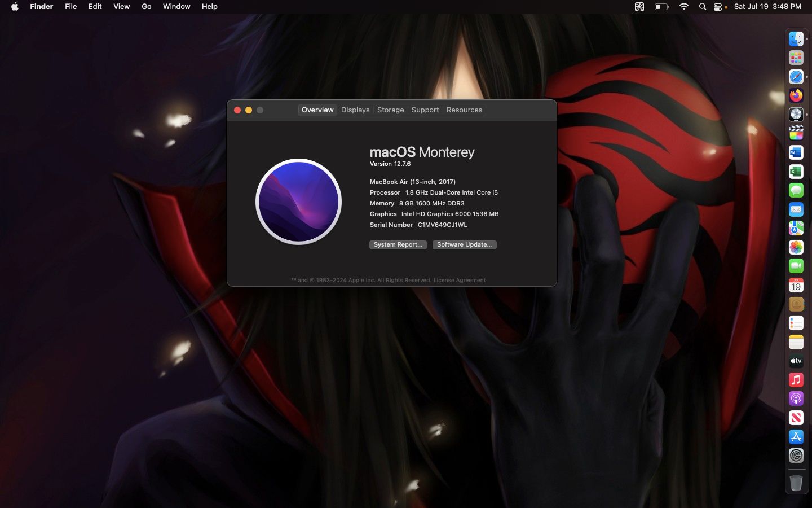Click the MacBook Air (13-inch, 2017) text

[412, 182]
